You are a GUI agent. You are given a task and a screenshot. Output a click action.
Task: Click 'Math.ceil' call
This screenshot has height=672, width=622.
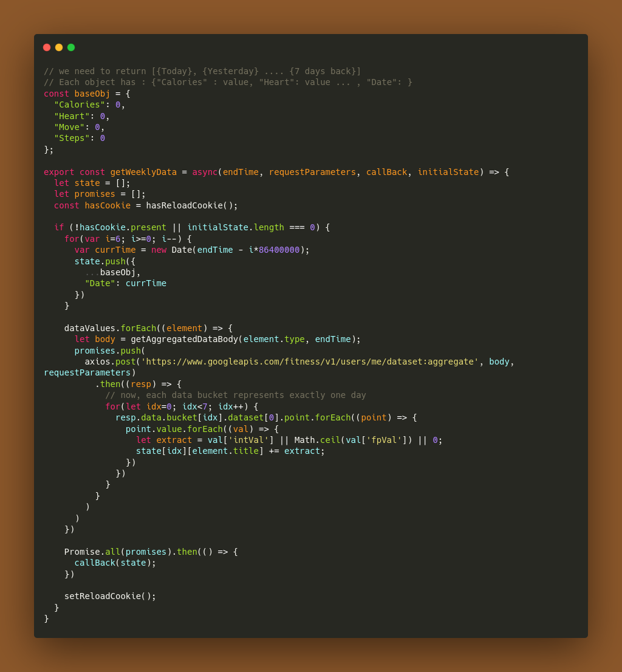[318, 440]
